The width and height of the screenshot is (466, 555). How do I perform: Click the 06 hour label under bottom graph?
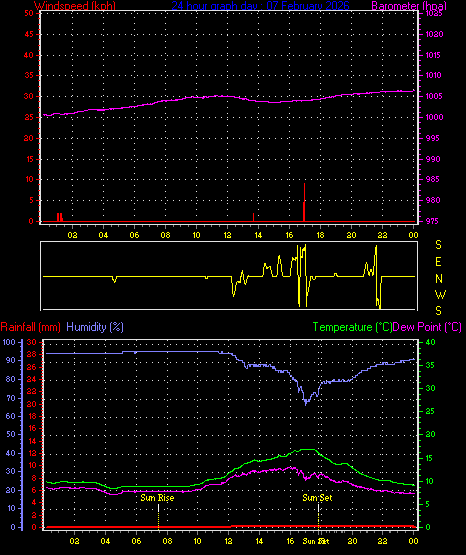[x=136, y=541]
